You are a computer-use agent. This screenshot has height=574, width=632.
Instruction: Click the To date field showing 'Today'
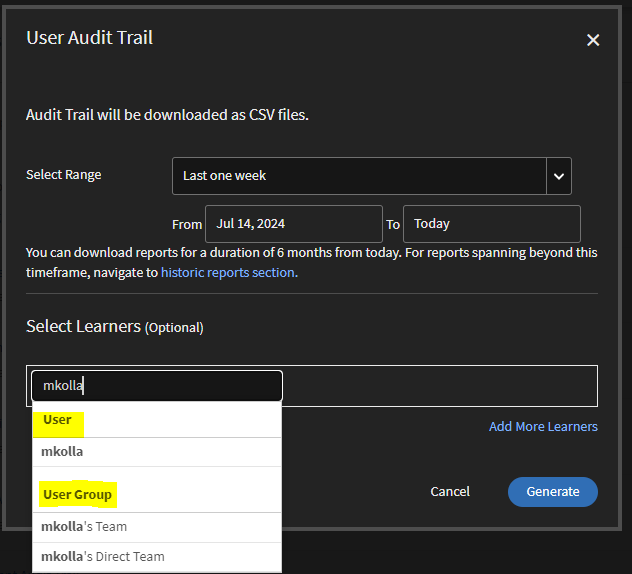[x=491, y=224]
